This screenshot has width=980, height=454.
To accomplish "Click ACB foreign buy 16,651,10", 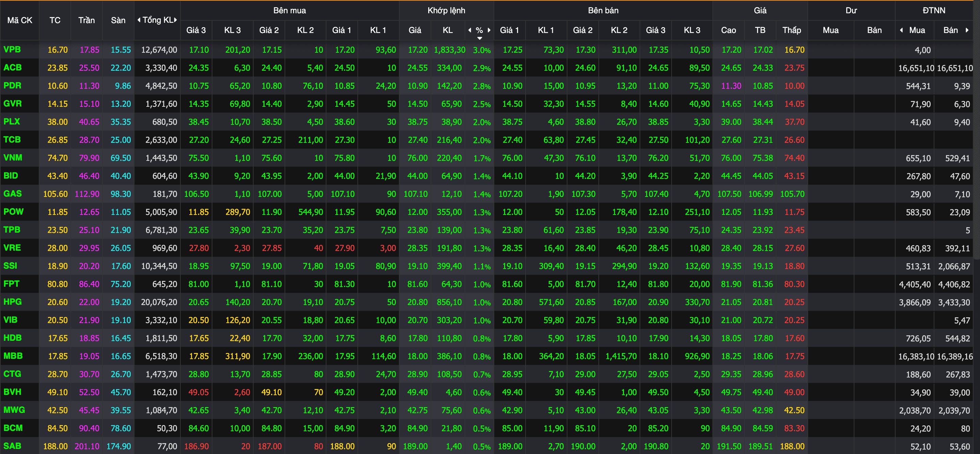I will 916,68.
